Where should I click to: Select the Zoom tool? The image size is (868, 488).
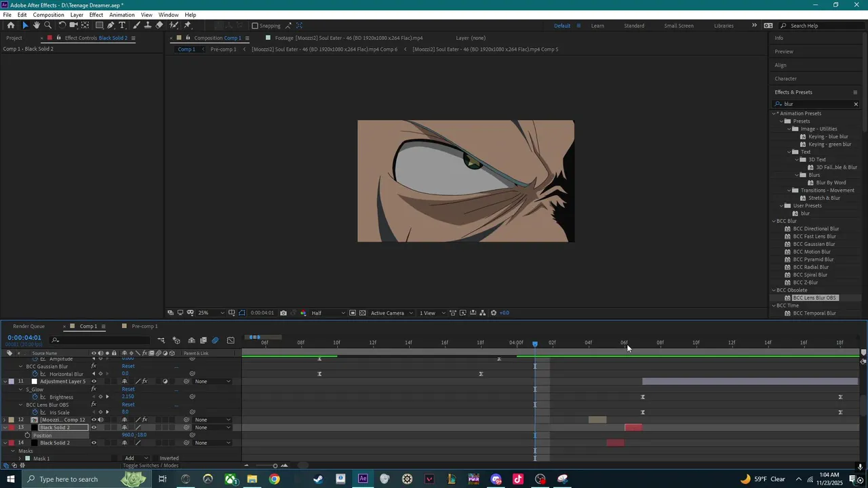[x=48, y=25]
